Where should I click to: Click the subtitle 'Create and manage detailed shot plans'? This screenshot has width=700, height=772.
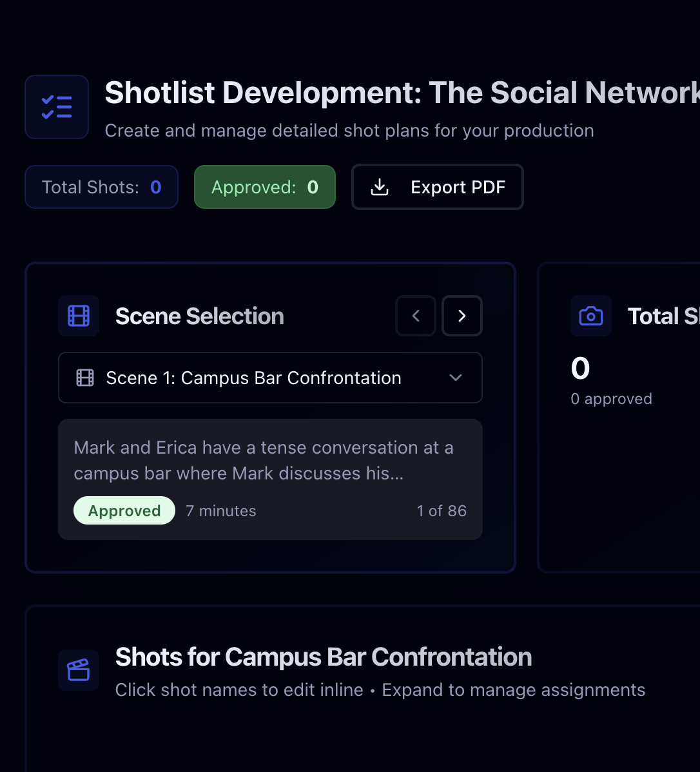(349, 130)
